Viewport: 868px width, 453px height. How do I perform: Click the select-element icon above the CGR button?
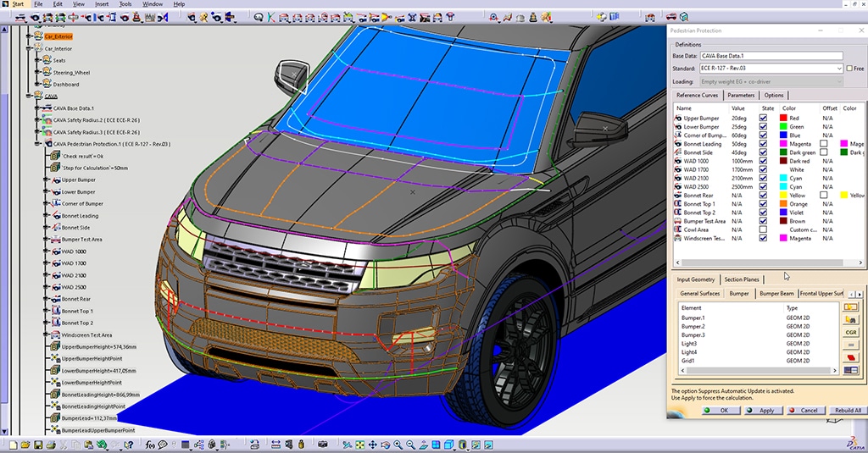point(851,307)
